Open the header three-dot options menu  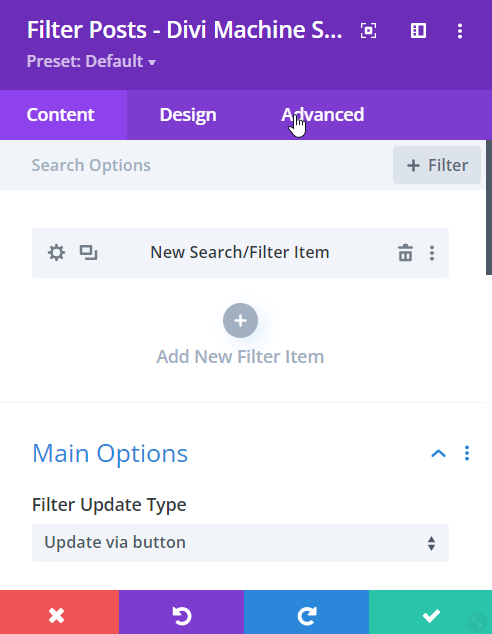click(460, 31)
